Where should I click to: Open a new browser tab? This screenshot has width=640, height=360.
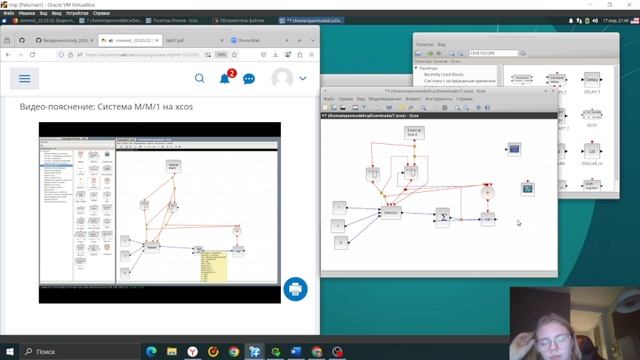pyautogui.click(x=299, y=40)
